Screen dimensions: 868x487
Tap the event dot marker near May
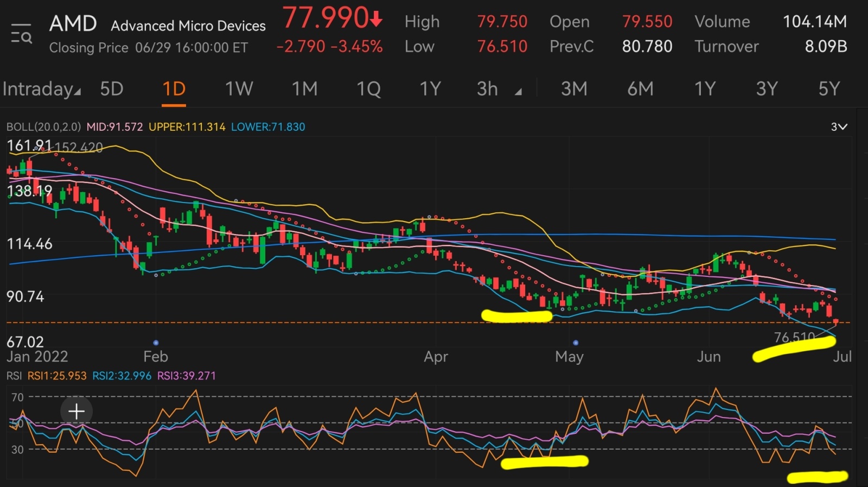576,343
